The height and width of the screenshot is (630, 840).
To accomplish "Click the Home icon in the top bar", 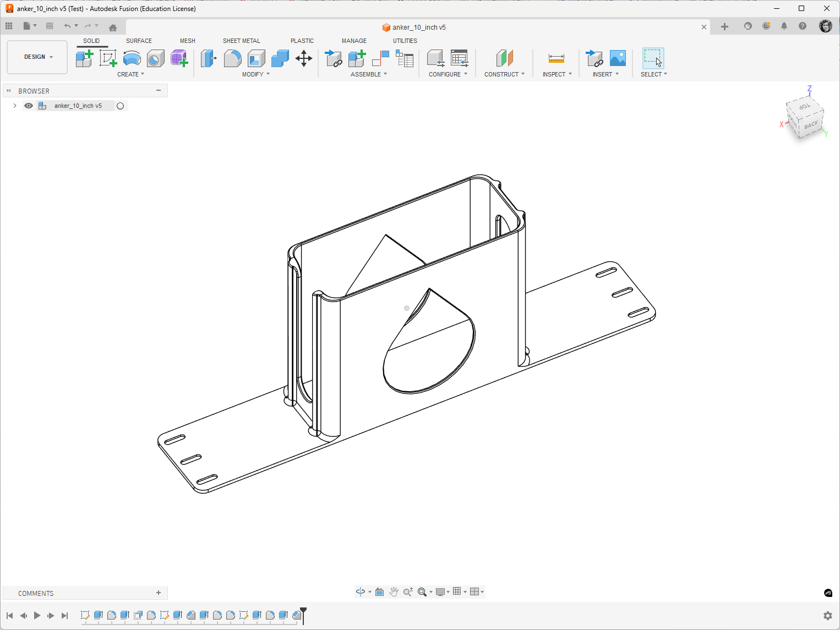I will pos(113,27).
